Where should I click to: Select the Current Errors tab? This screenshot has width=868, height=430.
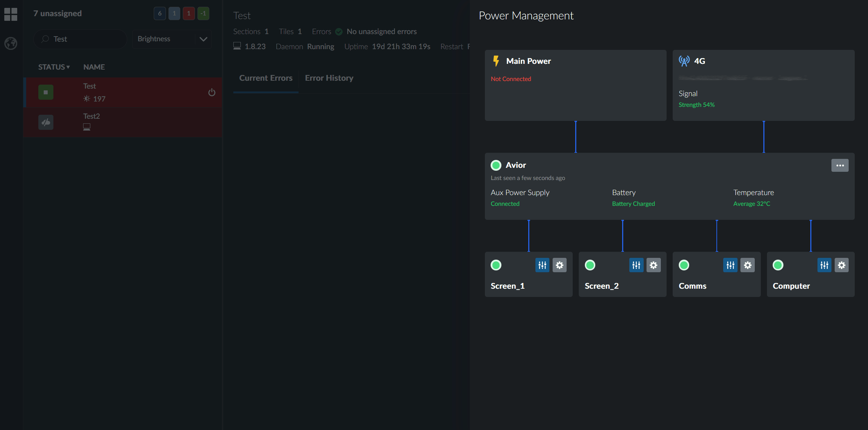tap(266, 78)
